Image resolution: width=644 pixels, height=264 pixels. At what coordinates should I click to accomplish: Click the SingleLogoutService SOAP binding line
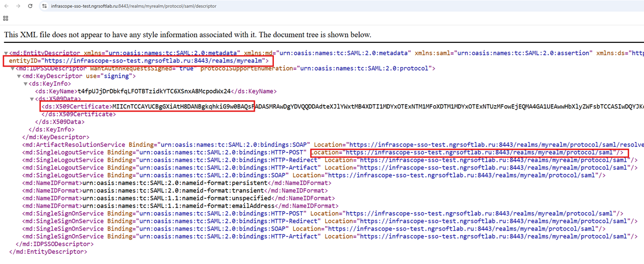coord(314,175)
